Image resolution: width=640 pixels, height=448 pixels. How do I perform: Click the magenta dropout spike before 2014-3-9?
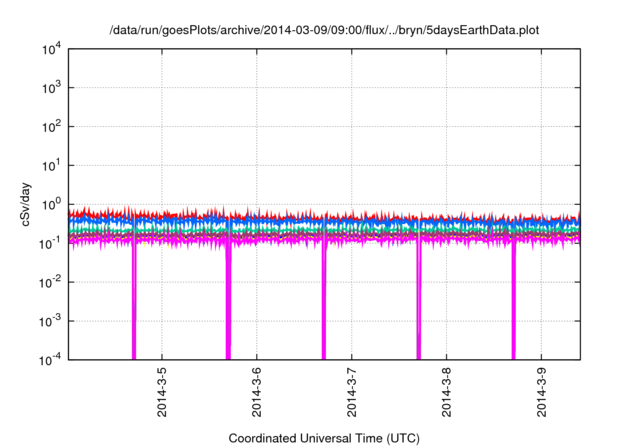513,300
